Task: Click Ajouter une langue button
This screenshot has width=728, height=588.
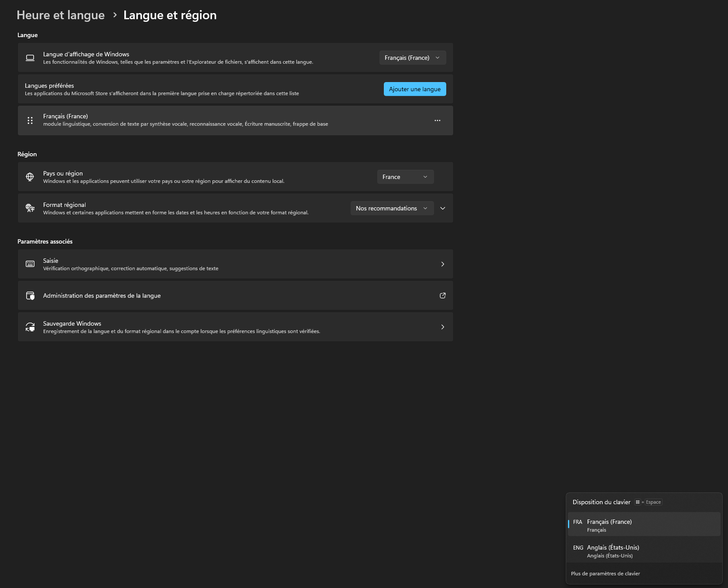Action: tap(414, 89)
